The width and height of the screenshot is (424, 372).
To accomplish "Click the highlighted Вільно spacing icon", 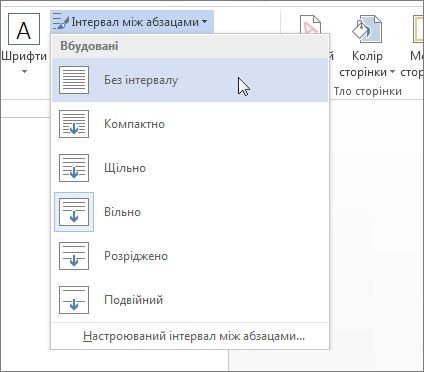I will point(74,212).
